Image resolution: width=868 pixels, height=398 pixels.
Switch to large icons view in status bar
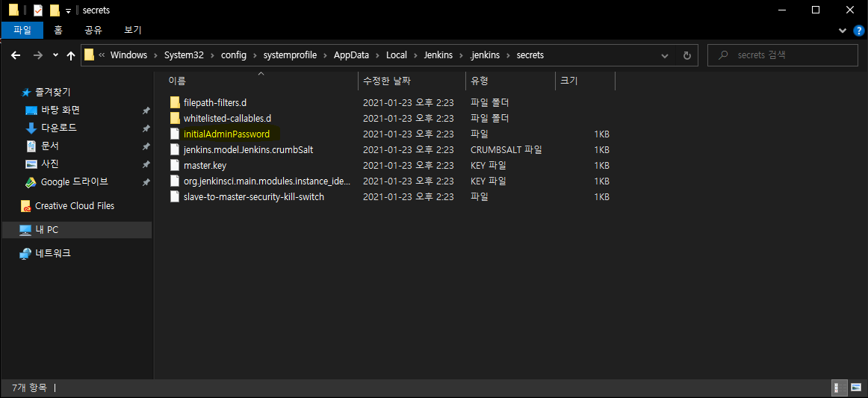pos(855,388)
